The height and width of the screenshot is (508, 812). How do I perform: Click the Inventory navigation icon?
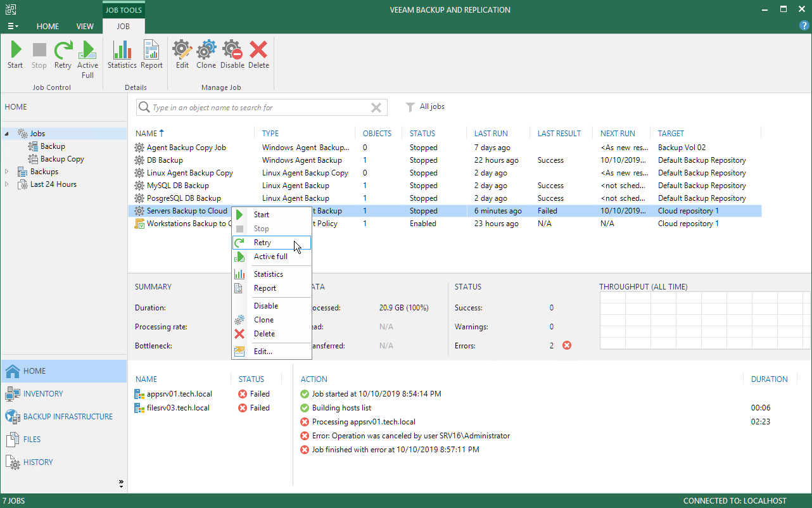point(13,394)
